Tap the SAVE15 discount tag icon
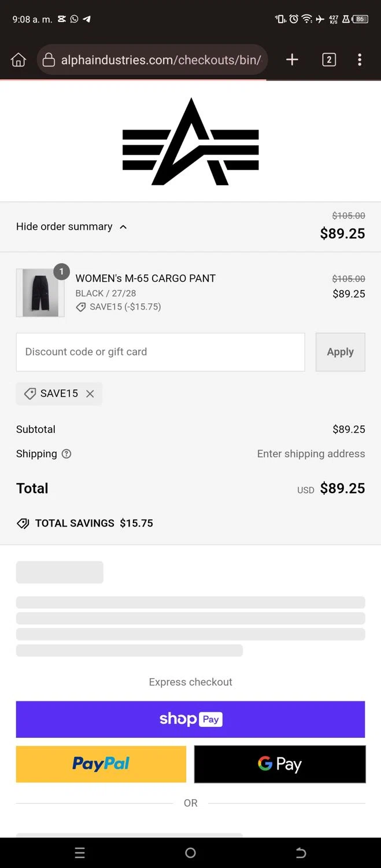Image resolution: width=381 pixels, height=868 pixels. (x=29, y=393)
